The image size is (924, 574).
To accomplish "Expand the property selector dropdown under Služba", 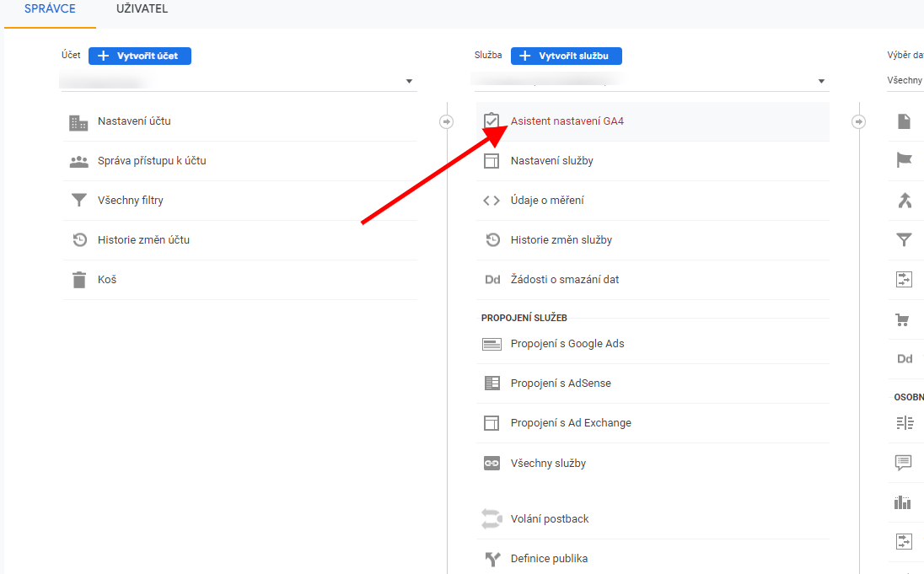I will pyautogui.click(x=650, y=82).
